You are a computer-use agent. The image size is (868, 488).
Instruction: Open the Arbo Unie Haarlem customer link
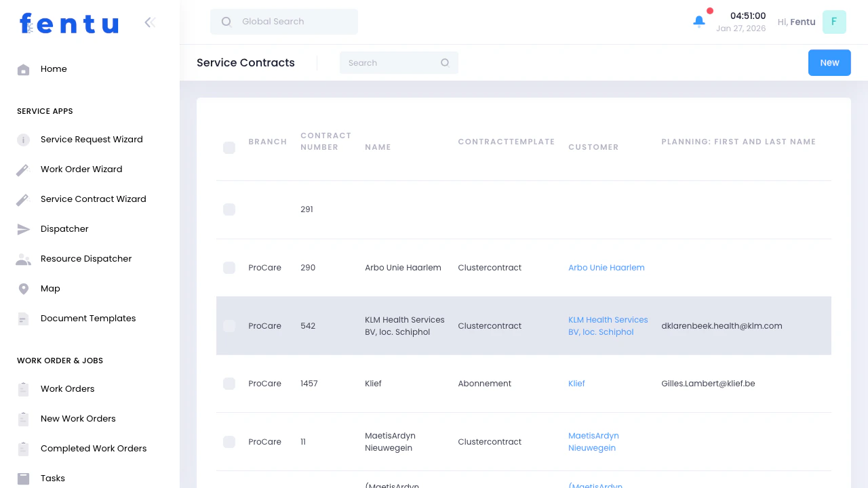(606, 268)
